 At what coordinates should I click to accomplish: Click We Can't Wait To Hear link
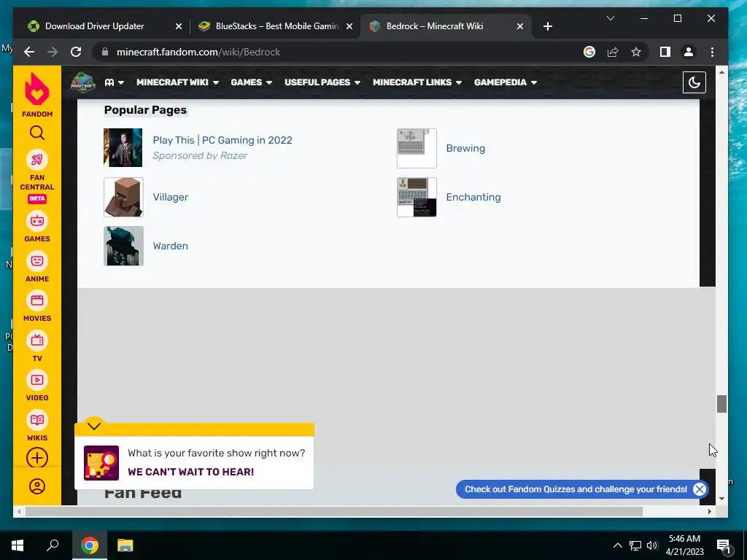190,472
